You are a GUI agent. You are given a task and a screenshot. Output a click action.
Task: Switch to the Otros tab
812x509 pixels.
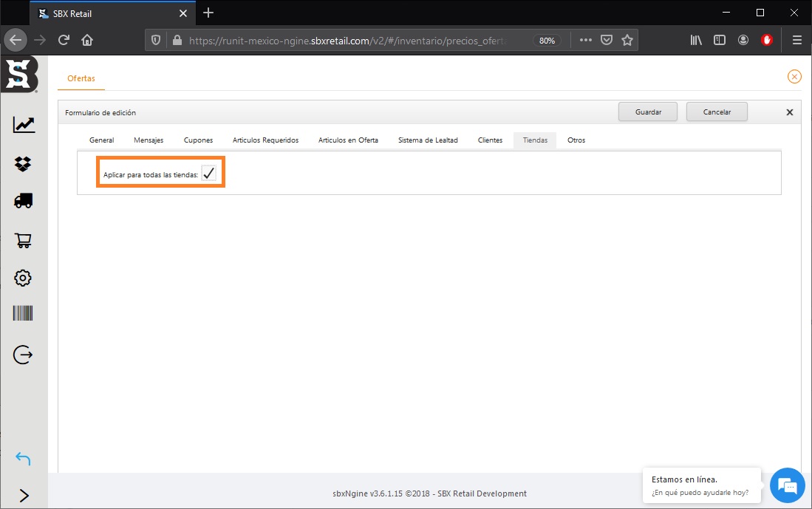(576, 140)
